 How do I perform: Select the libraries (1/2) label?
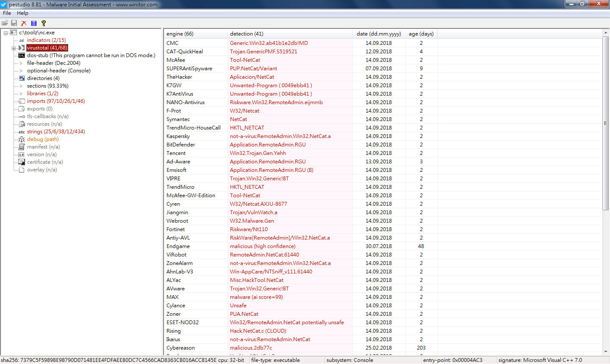tap(42, 94)
